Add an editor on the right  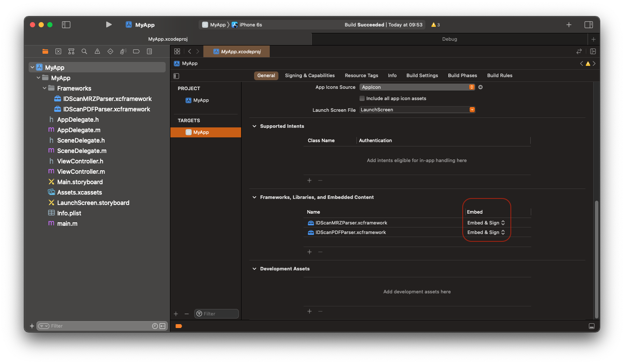593,51
